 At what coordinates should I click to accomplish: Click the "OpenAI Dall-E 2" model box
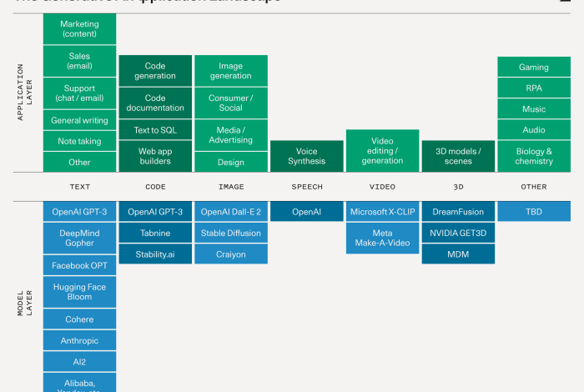tap(231, 212)
